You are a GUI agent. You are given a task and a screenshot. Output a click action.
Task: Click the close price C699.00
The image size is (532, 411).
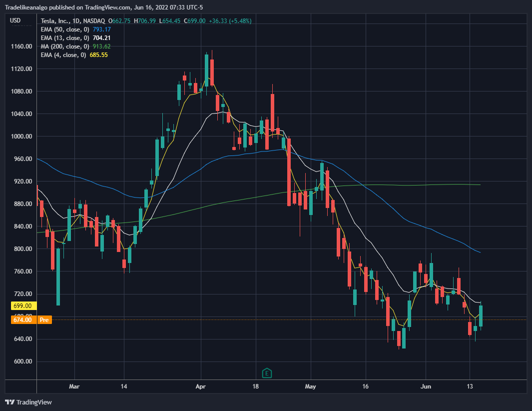pyautogui.click(x=195, y=20)
